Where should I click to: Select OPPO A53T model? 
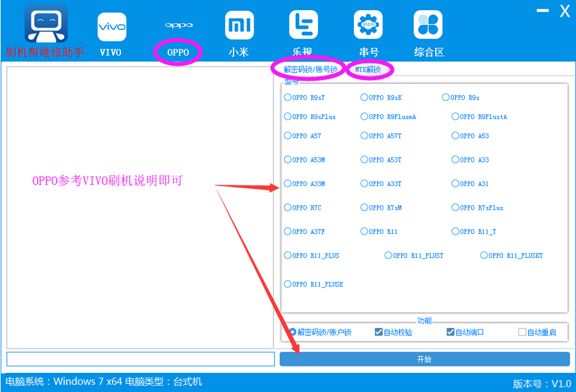381,160
